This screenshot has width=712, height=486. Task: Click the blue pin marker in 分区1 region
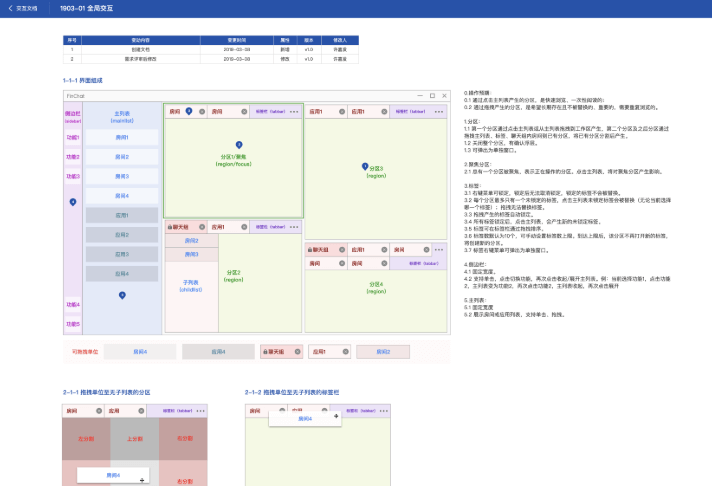pos(239,145)
